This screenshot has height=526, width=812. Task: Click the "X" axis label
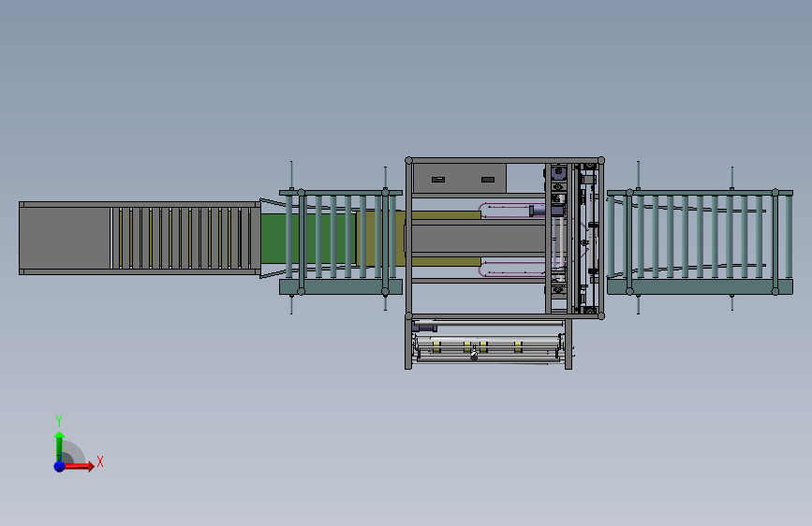pyautogui.click(x=100, y=461)
